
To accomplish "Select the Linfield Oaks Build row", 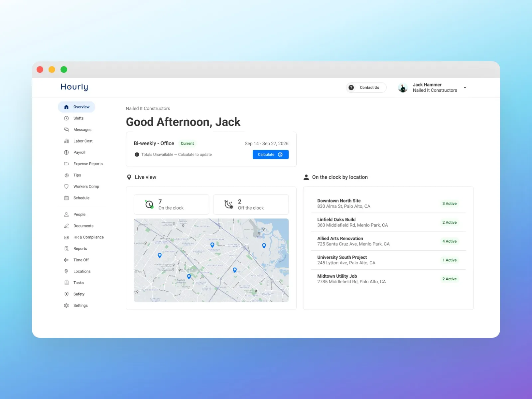I will tap(388, 222).
